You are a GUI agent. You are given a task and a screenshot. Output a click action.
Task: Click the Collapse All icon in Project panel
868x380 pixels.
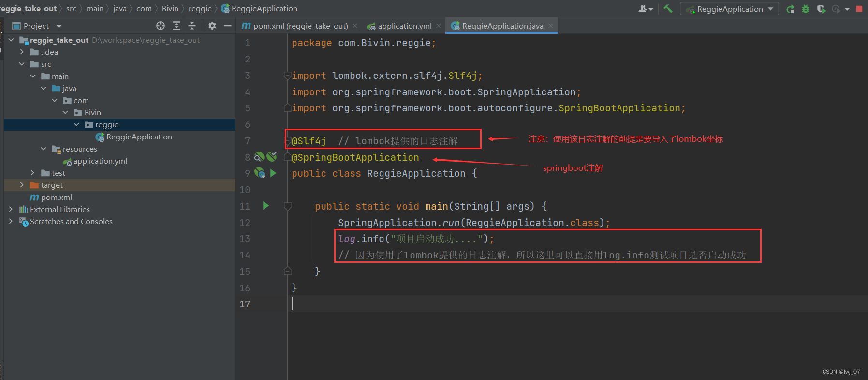(192, 26)
